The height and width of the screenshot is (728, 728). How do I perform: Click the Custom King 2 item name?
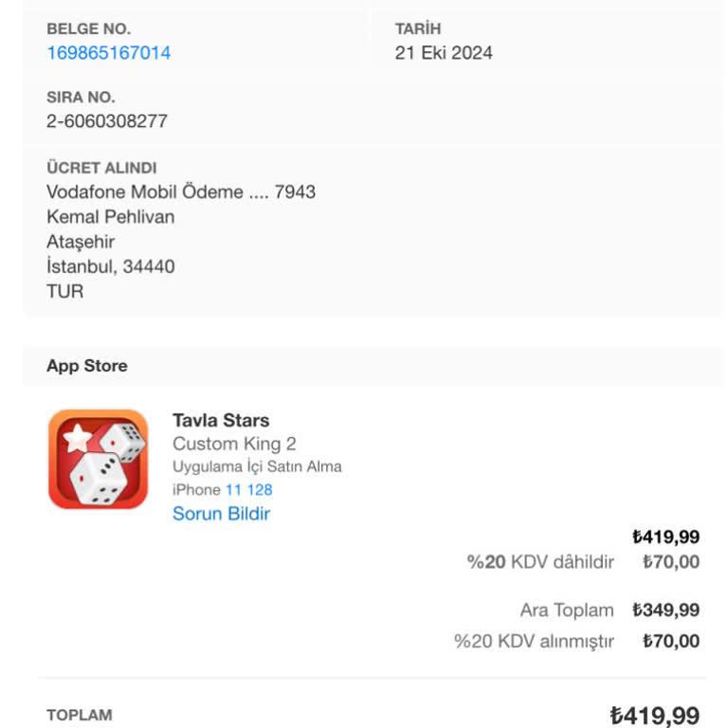coord(234,444)
